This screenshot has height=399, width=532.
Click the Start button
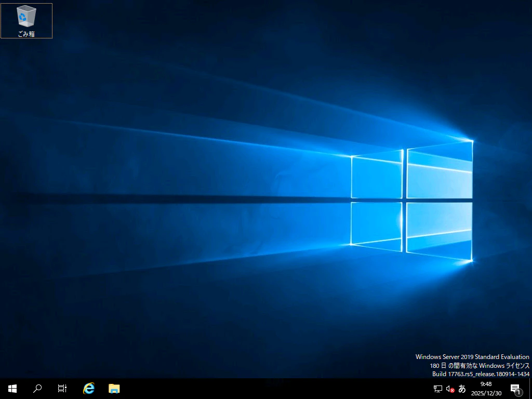(x=11, y=388)
